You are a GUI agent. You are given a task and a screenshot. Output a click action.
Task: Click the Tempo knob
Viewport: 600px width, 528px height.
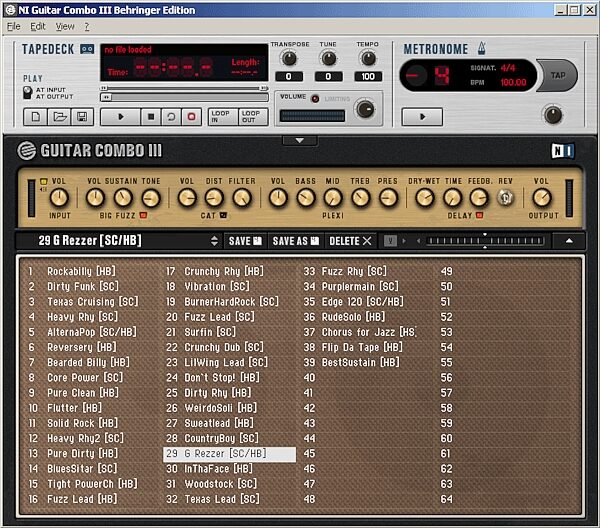368,59
